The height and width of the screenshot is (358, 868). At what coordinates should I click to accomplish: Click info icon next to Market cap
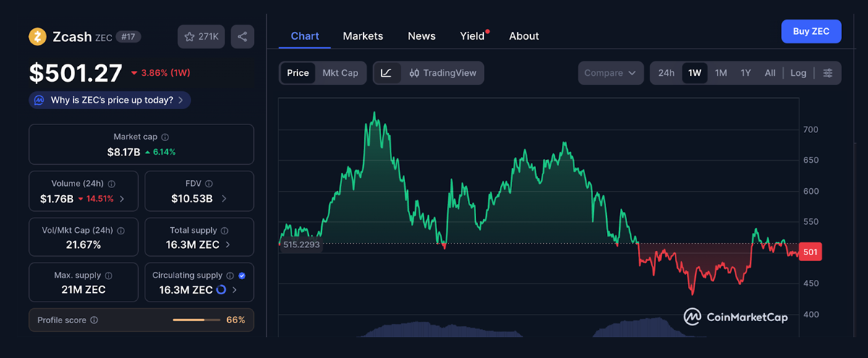click(x=165, y=137)
